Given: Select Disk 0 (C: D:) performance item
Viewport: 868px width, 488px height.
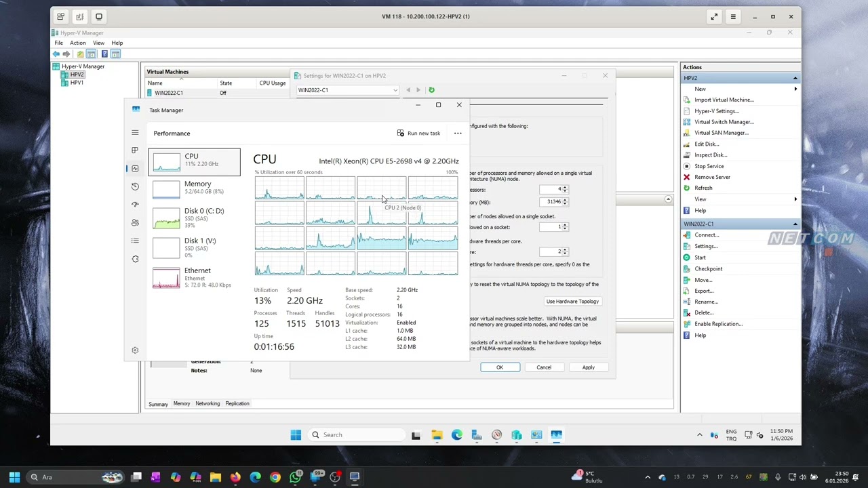Looking at the screenshot, I should tap(194, 218).
